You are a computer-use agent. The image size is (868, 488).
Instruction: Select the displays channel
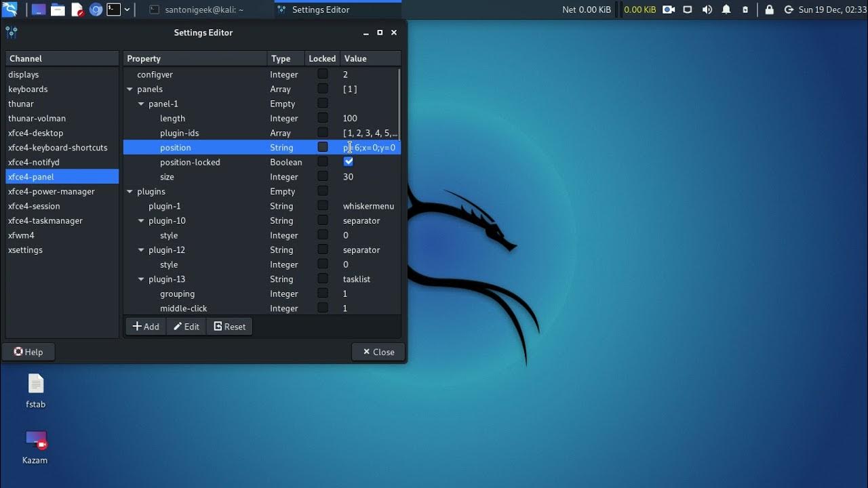pos(62,75)
